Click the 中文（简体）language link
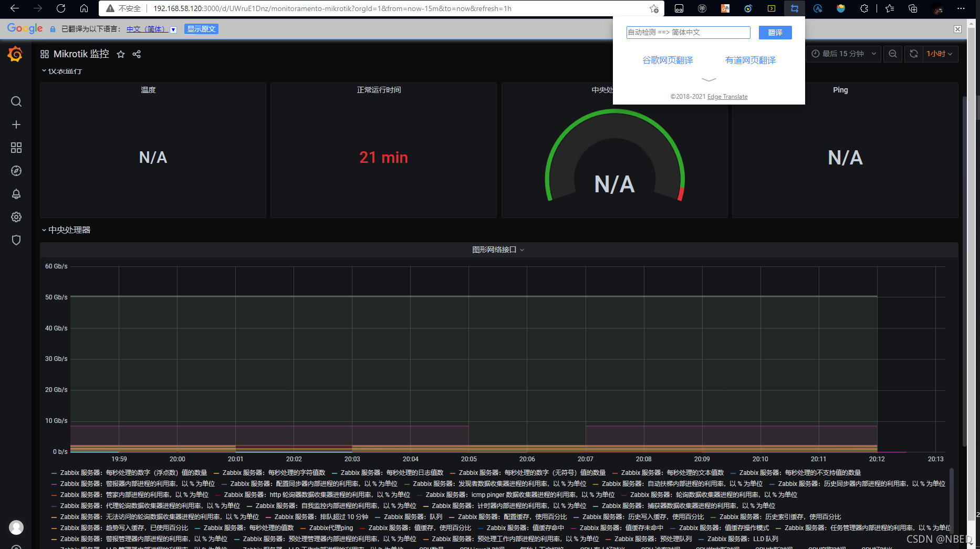Image resolution: width=980 pixels, height=549 pixels. tap(147, 29)
